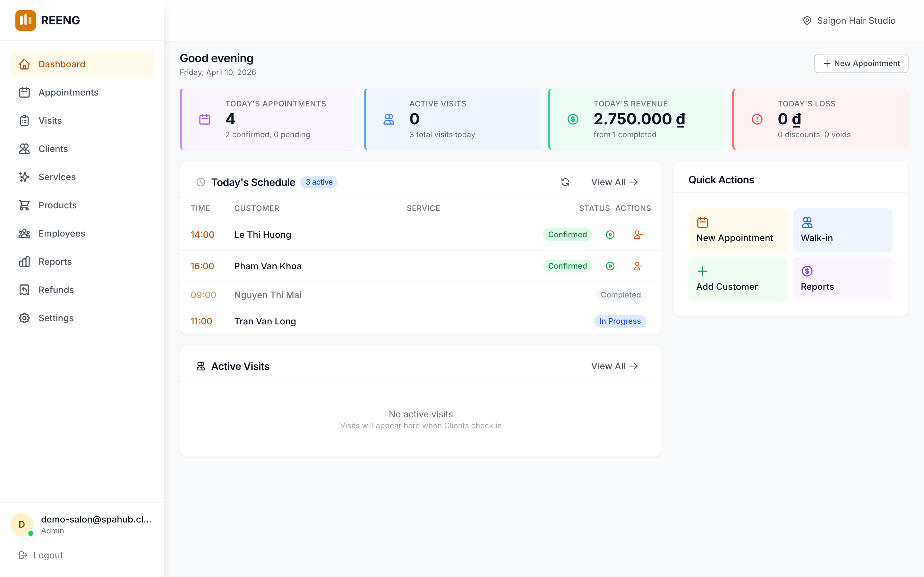Open Reports from Quick Actions
The image size is (924, 577).
pyautogui.click(x=843, y=279)
